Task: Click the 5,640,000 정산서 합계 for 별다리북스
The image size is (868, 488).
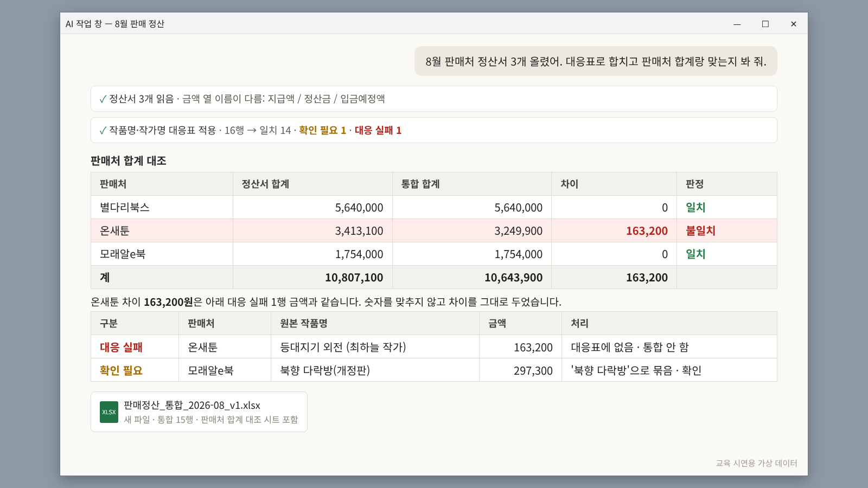Action: click(359, 208)
